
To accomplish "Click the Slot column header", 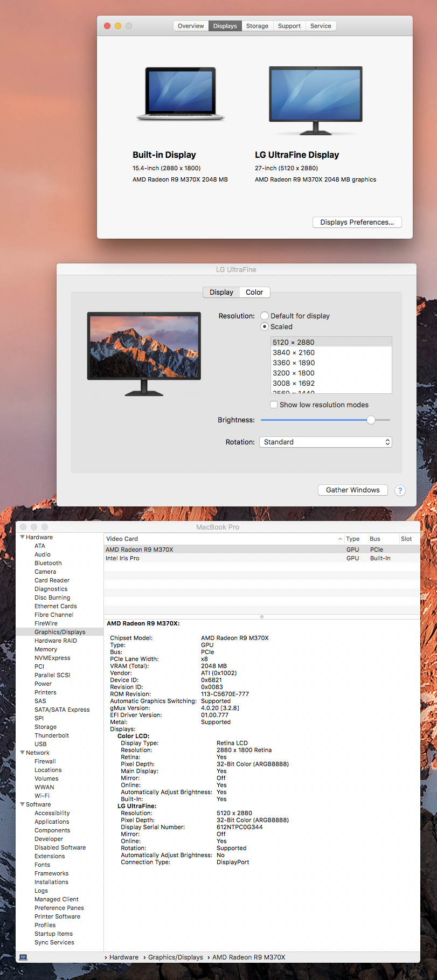I will point(408,539).
